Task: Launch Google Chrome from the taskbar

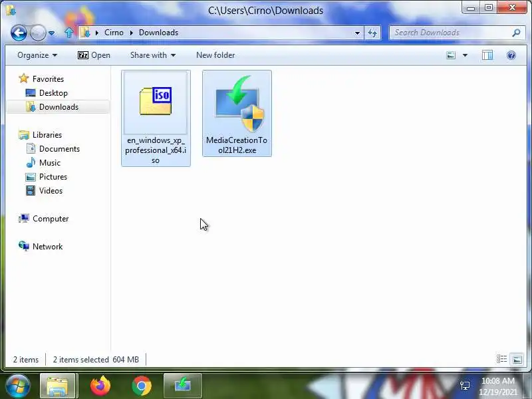Action: (142, 386)
